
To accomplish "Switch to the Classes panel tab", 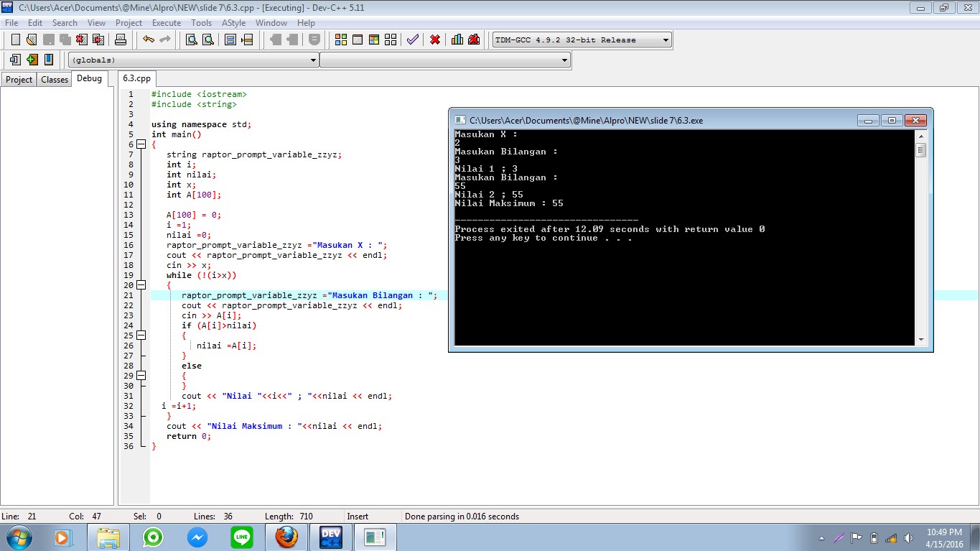I will pyautogui.click(x=55, y=80).
